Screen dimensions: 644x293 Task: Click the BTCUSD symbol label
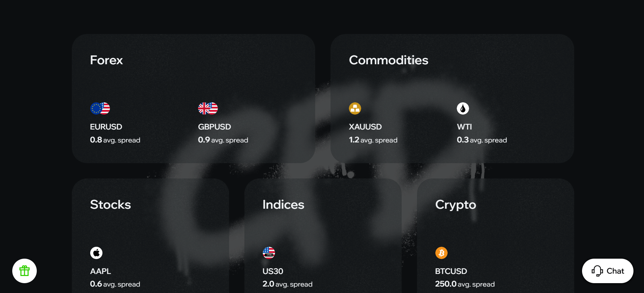point(451,271)
